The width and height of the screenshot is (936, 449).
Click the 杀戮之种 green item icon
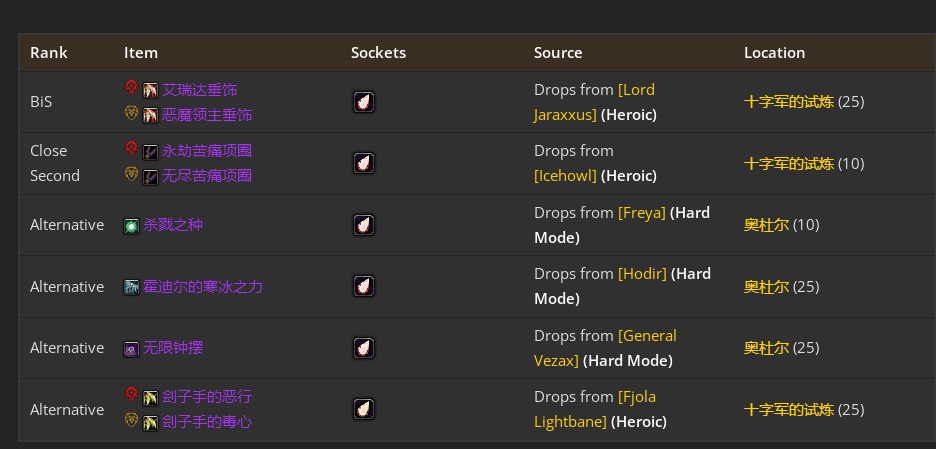(131, 226)
